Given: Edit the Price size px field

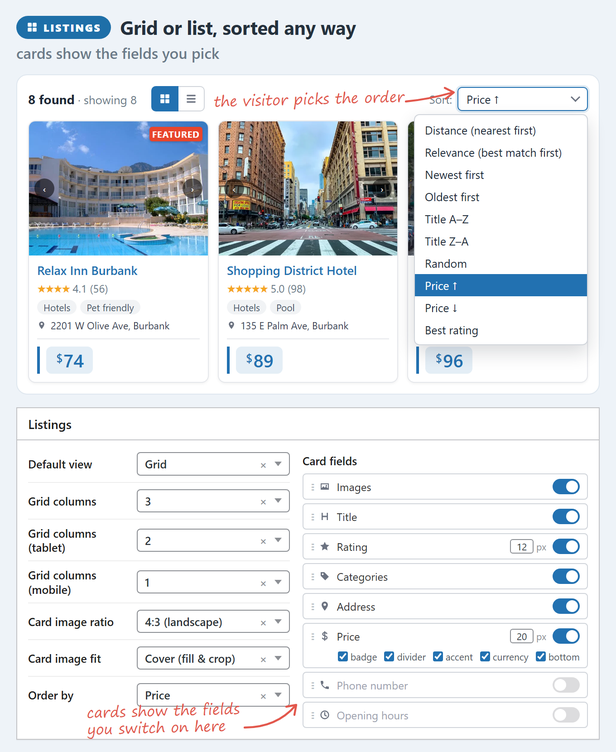Looking at the screenshot, I should [x=521, y=636].
